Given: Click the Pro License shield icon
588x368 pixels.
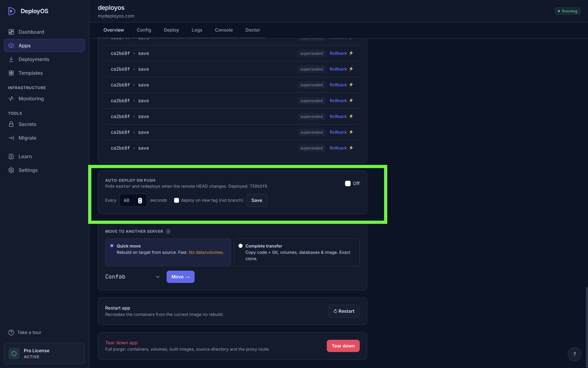Looking at the screenshot, I should 14,353.
